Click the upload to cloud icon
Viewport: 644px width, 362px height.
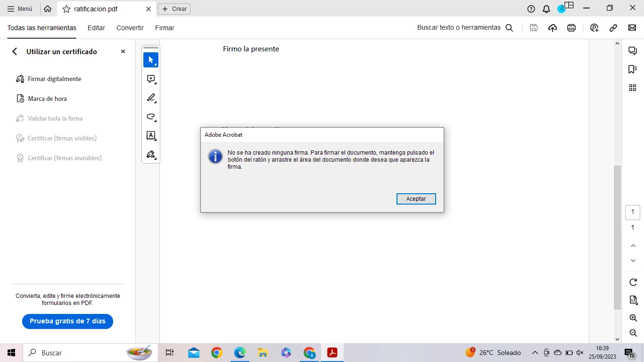[x=553, y=28]
